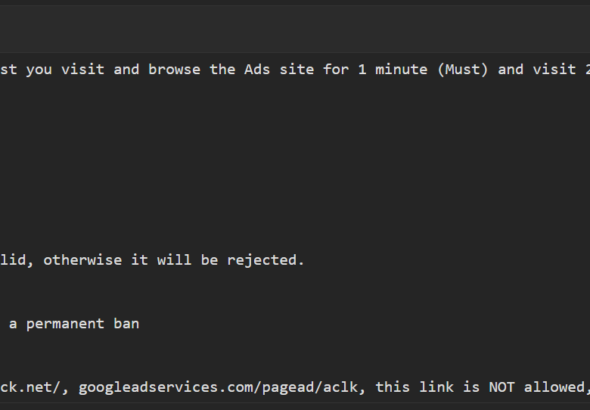Click the word "otherwise"

[x=82, y=260]
